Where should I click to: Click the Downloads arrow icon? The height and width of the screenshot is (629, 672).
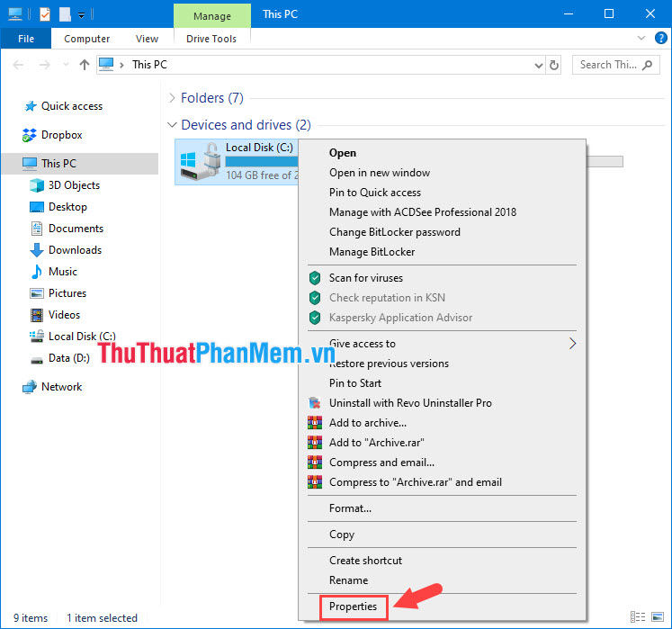point(37,250)
